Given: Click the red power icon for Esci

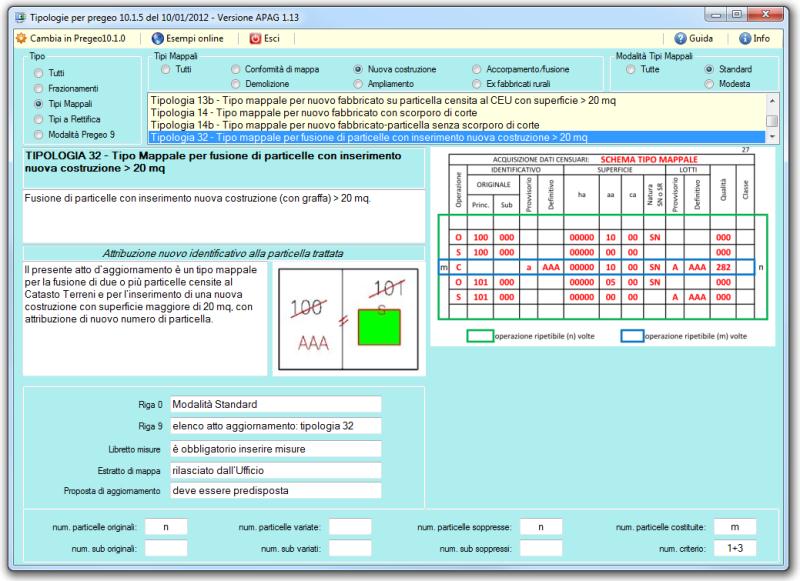Looking at the screenshot, I should click(x=255, y=38).
